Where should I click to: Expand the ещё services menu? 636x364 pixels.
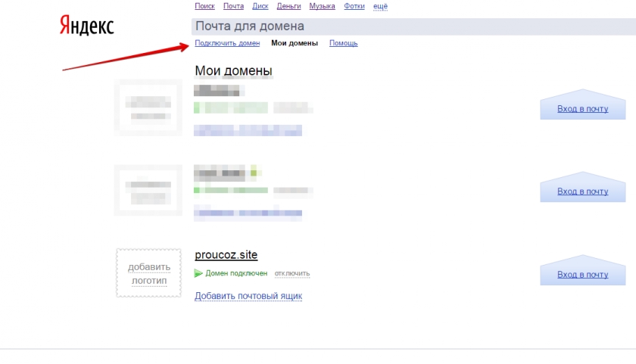(380, 6)
